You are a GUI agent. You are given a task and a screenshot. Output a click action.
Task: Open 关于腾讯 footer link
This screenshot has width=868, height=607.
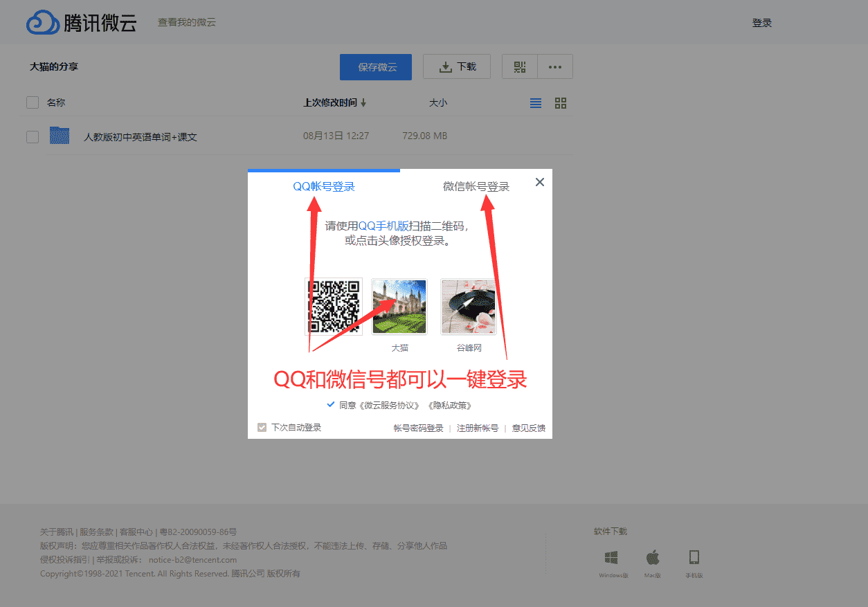[57, 532]
